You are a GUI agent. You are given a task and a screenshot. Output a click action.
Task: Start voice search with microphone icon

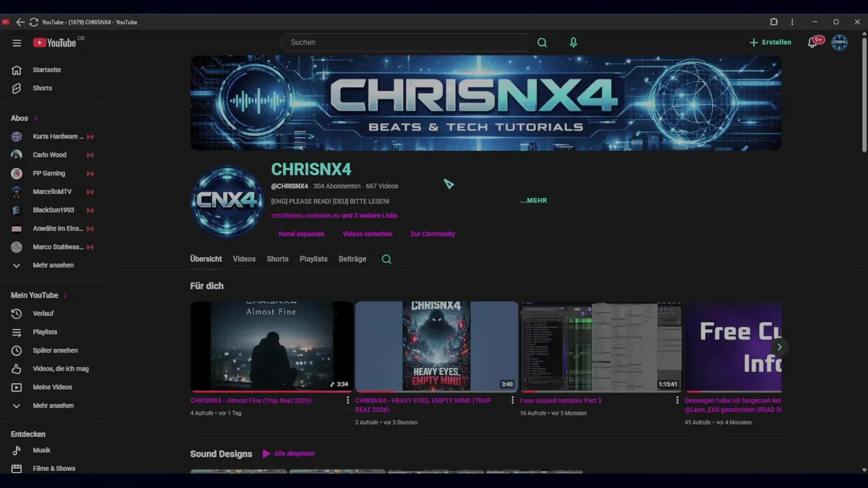tap(573, 42)
